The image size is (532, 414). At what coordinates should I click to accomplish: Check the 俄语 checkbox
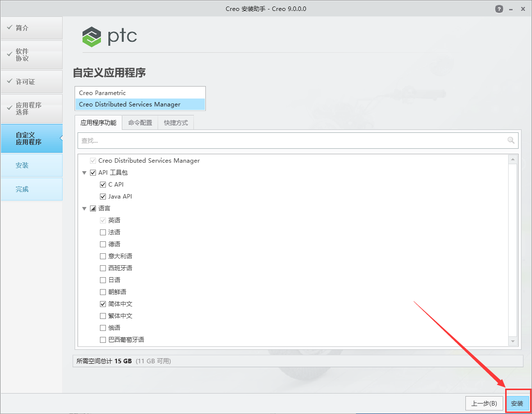102,327
